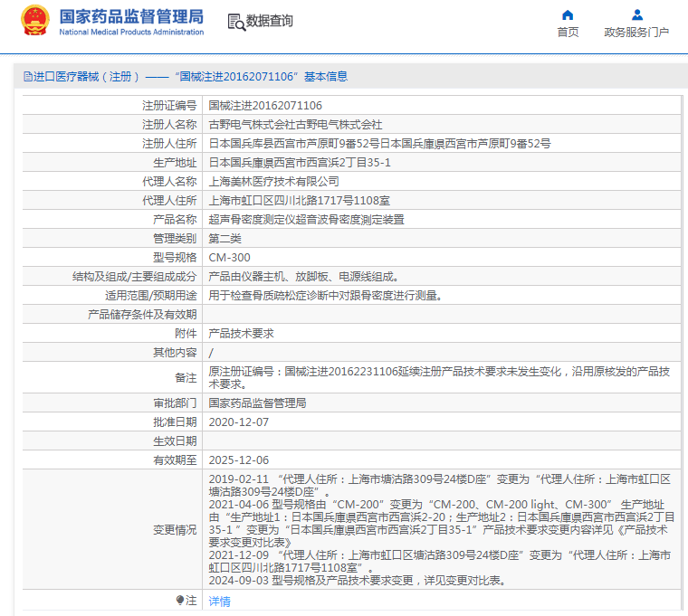Click the bulb icon beside 注
This screenshot has width=688, height=616.
click(x=180, y=600)
